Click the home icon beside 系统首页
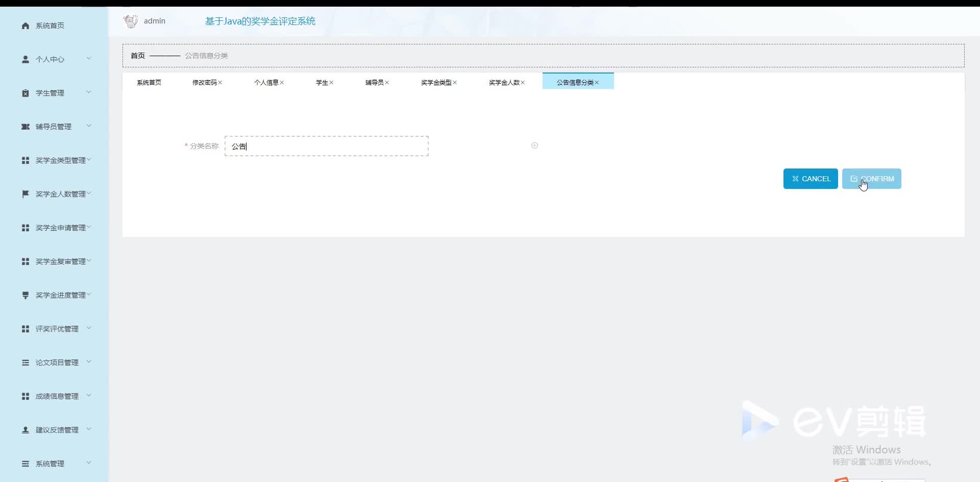Image resolution: width=980 pixels, height=482 pixels. click(25, 26)
